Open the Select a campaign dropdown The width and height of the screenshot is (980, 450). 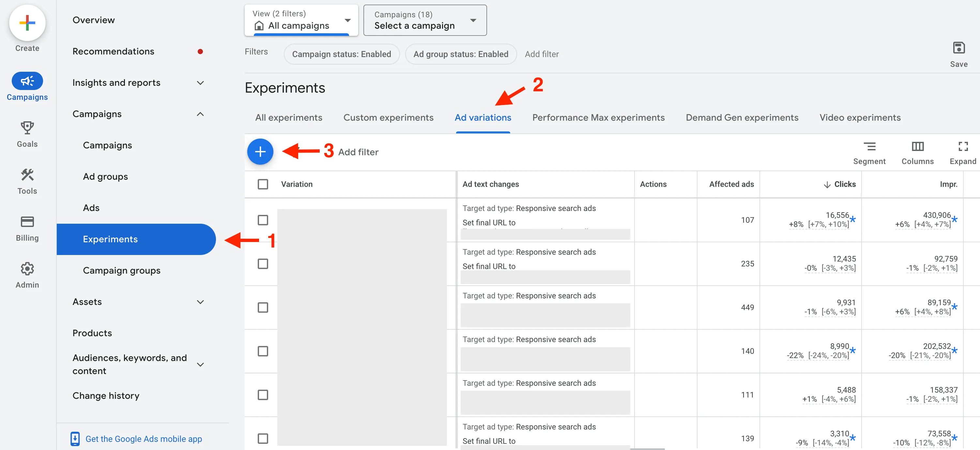pos(424,20)
